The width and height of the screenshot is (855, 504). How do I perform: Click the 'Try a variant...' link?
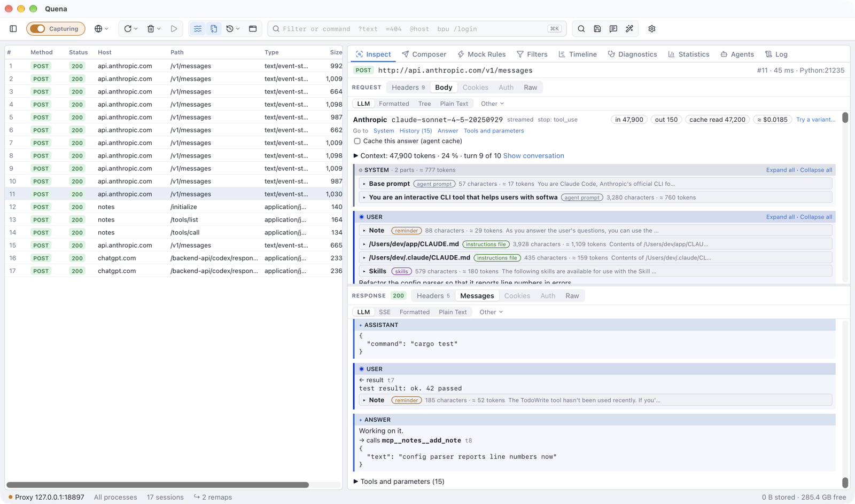click(x=815, y=120)
